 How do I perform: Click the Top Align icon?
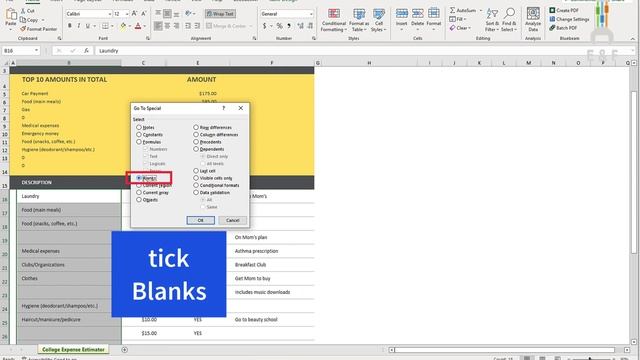(x=158, y=14)
